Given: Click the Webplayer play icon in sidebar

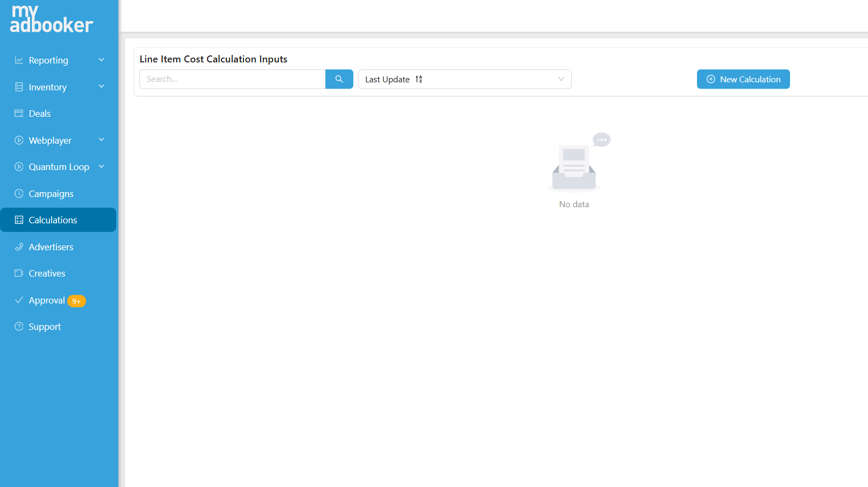Looking at the screenshot, I should tap(19, 140).
